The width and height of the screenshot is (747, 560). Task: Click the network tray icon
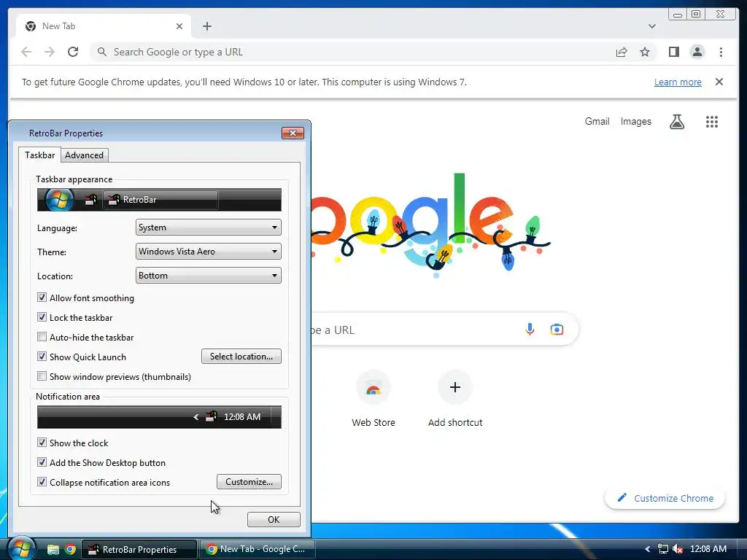click(662, 549)
